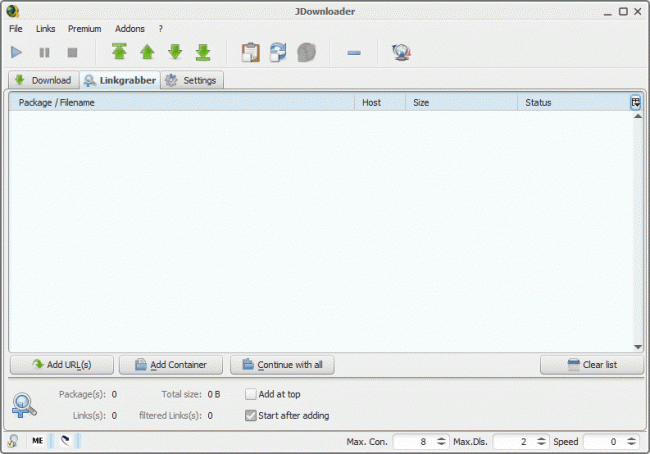Screen dimensions: 650x454
Task: Click the Continue with all button
Action: click(x=282, y=365)
